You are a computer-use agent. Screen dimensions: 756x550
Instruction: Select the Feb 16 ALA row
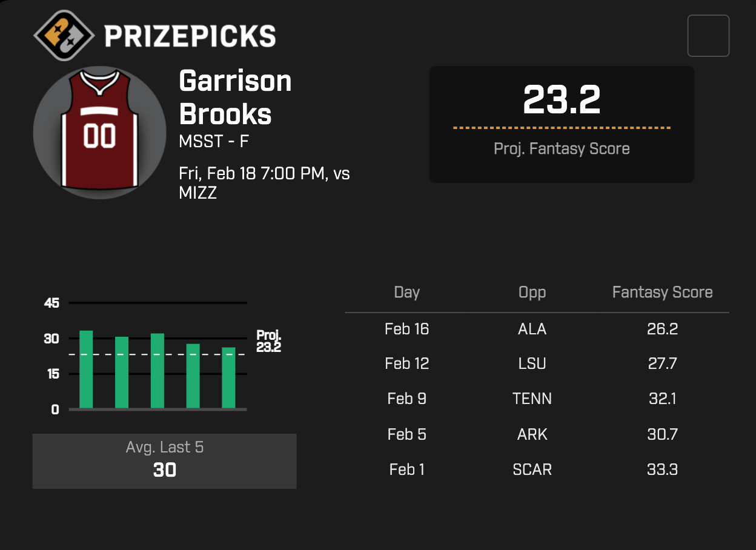pos(536,329)
